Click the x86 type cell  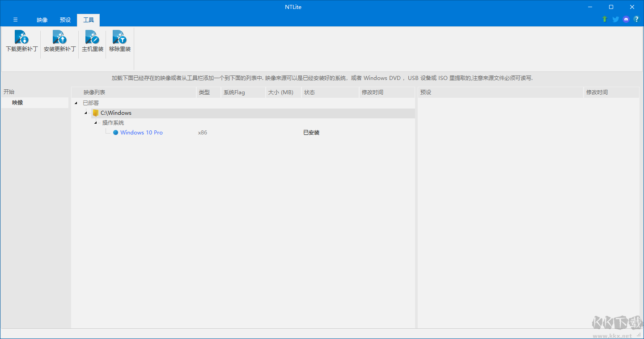click(203, 133)
